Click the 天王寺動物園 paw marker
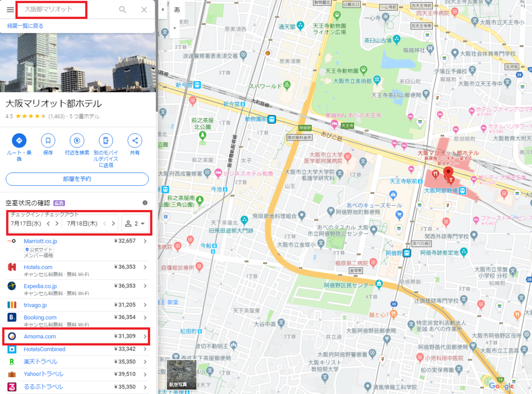Viewport: 532px width, 394px height. point(363,70)
